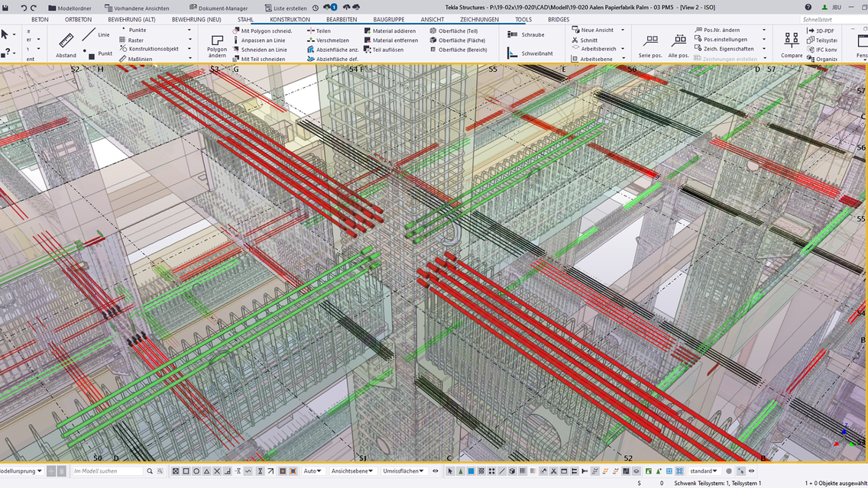Click the Oberfläche (Bereich) tool
This screenshot has width=868, height=488.
(x=458, y=50)
